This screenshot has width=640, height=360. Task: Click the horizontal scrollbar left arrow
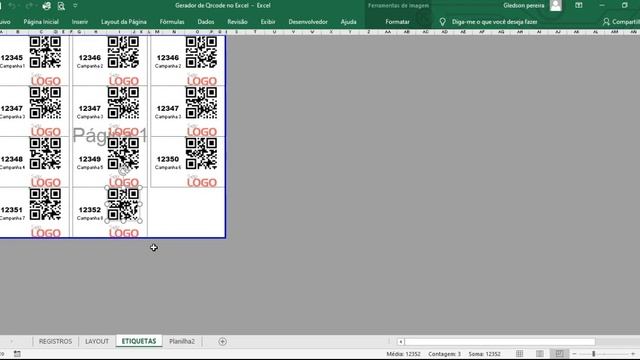400,342
